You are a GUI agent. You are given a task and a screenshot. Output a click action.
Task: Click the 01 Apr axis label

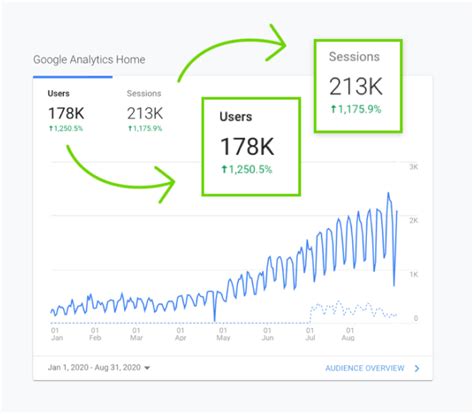[180, 334]
